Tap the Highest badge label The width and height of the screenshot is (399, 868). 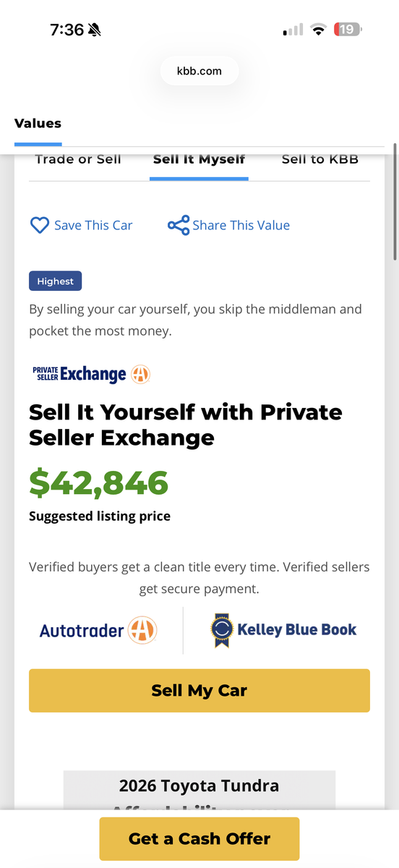pos(56,281)
